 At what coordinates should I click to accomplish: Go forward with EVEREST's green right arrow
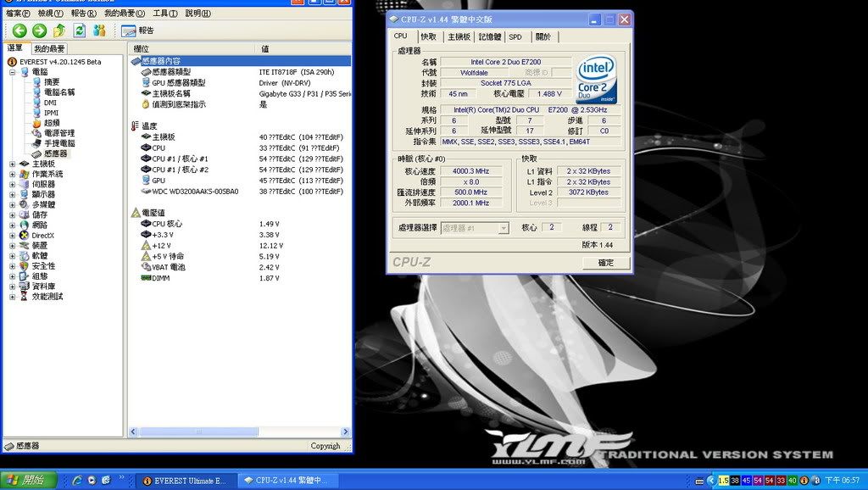[39, 31]
